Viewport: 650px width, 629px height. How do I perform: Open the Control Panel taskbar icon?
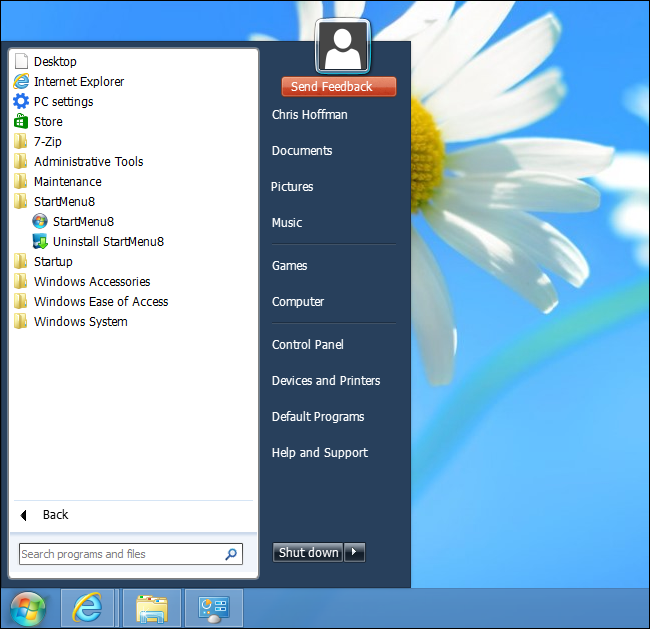tap(214, 608)
